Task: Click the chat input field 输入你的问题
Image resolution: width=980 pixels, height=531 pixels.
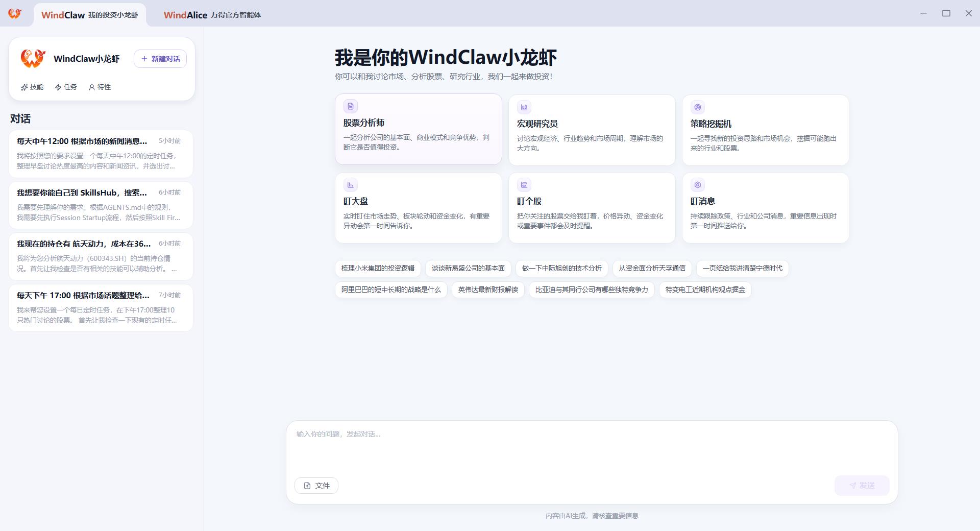Action: coord(592,447)
